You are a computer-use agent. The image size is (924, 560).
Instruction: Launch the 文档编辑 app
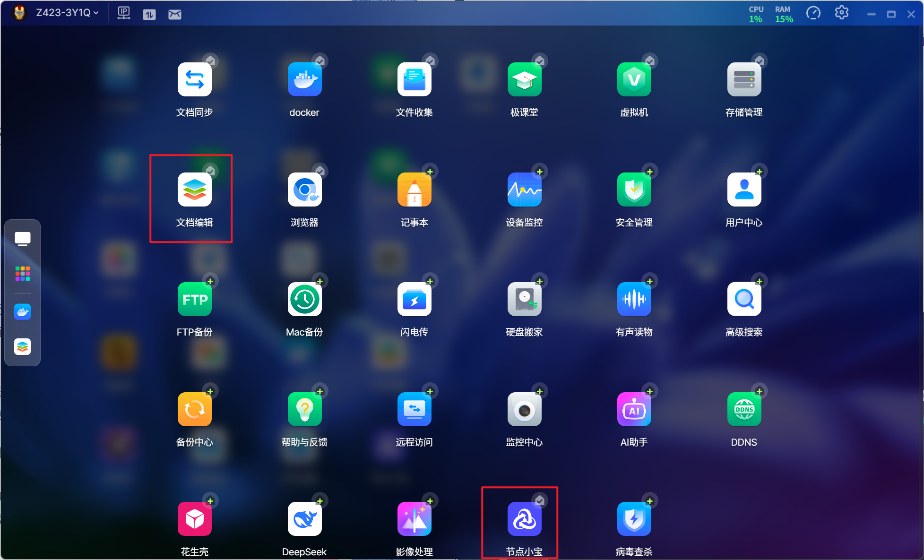[194, 190]
